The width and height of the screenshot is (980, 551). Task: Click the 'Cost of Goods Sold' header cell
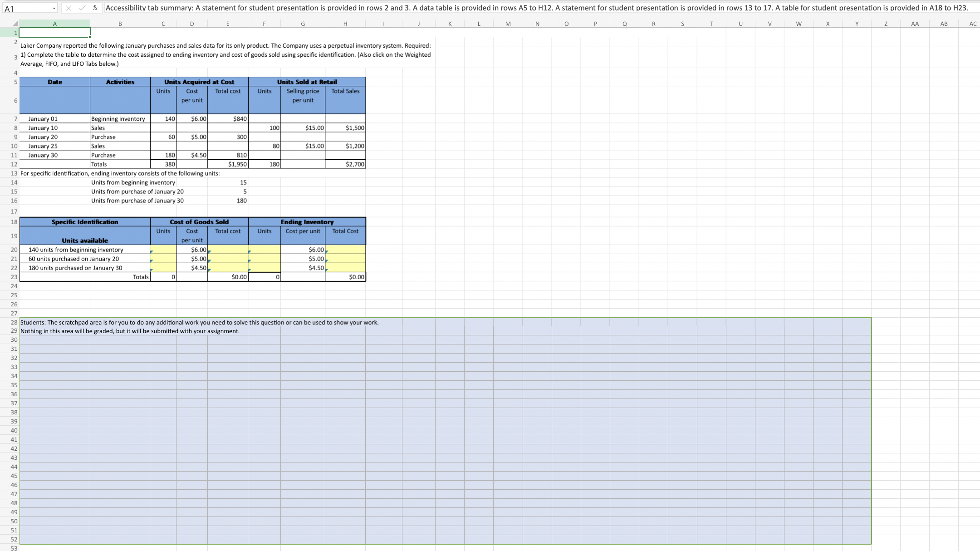pos(199,222)
